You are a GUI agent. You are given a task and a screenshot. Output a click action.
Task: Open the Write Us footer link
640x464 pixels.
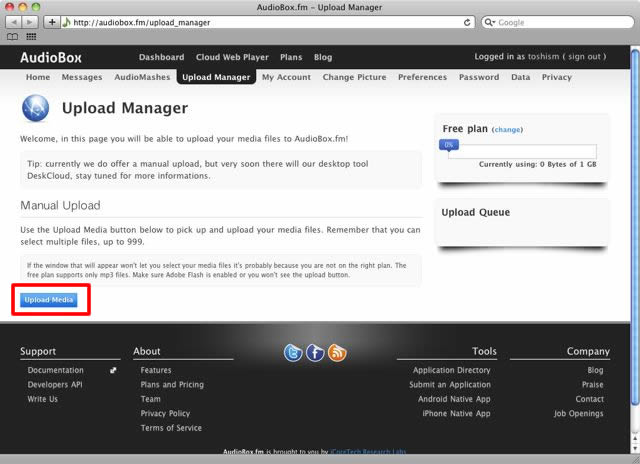[42, 399]
